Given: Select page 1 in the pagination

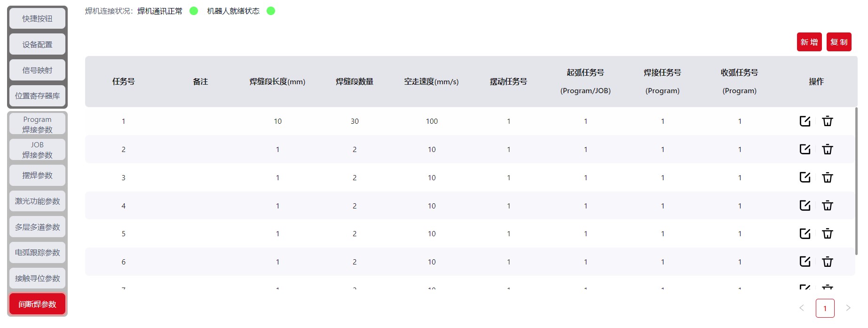Looking at the screenshot, I should pyautogui.click(x=825, y=308).
